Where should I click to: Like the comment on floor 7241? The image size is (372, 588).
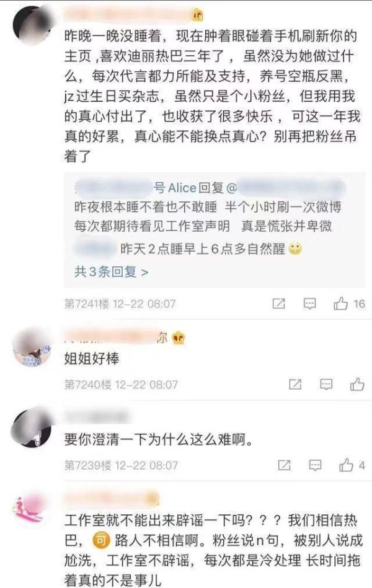coord(340,304)
